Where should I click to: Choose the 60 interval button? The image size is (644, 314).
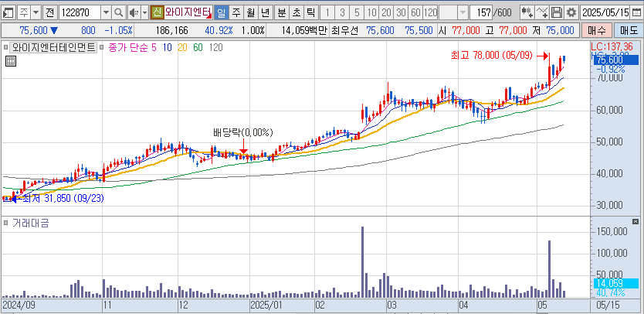tap(415, 13)
